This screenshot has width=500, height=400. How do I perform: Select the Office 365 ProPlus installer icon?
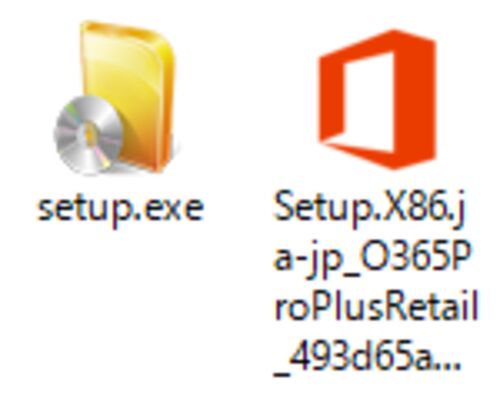[378, 99]
